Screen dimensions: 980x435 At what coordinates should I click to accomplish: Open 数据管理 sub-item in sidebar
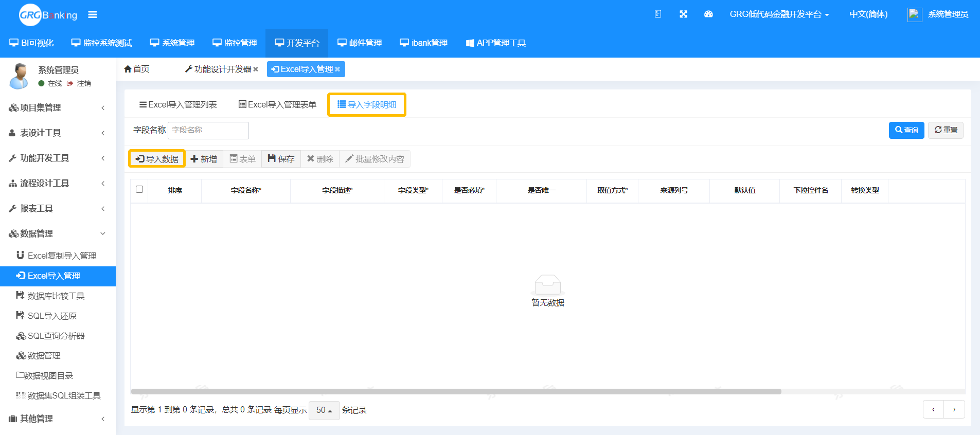(58, 356)
